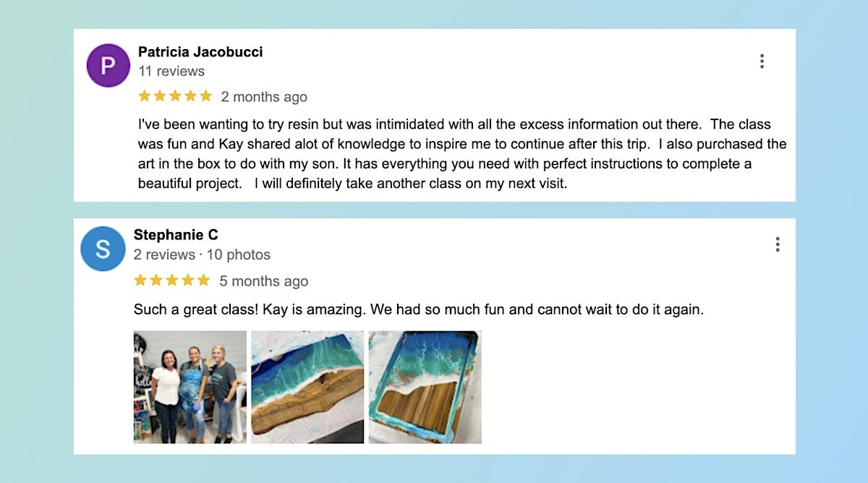
Task: Open the group photo of three women
Action: (190, 387)
